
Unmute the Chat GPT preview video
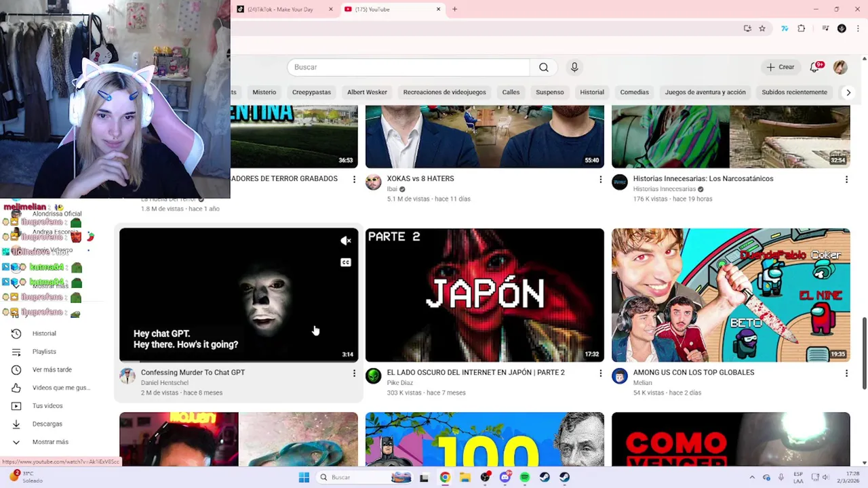(346, 241)
